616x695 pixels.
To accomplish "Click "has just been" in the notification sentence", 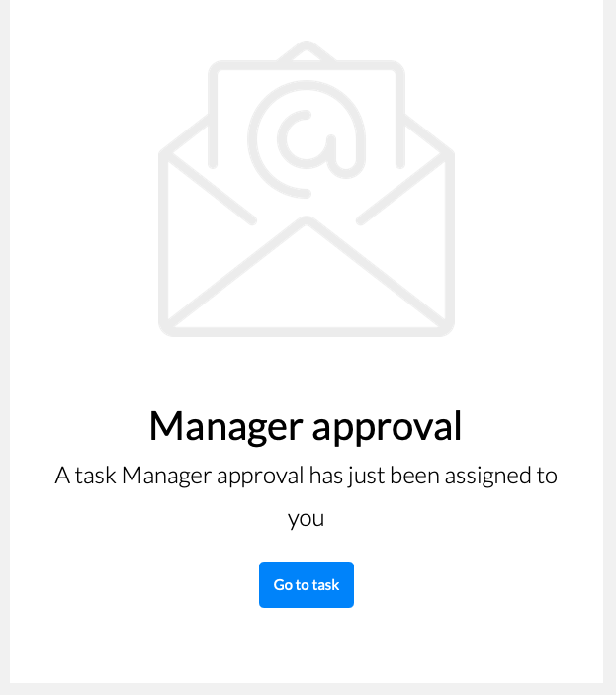I will click(375, 477).
